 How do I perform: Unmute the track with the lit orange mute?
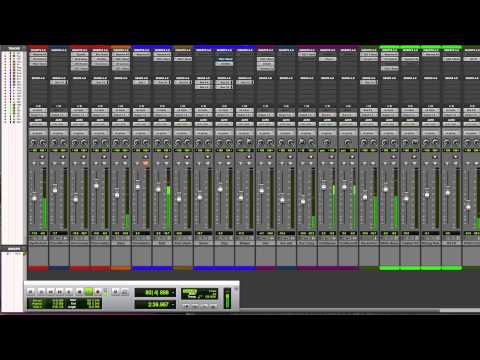(146, 163)
